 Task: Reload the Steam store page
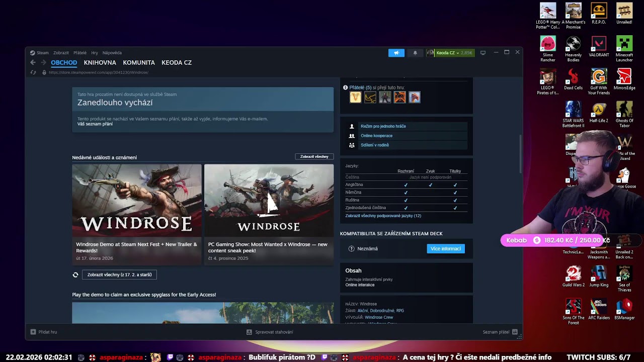coord(33,72)
